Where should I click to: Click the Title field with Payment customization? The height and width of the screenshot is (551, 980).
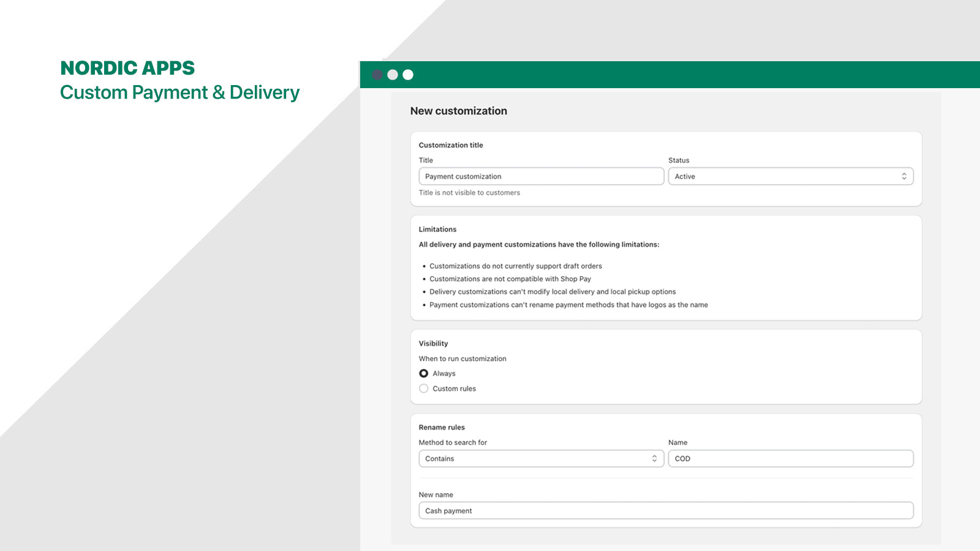tap(541, 176)
